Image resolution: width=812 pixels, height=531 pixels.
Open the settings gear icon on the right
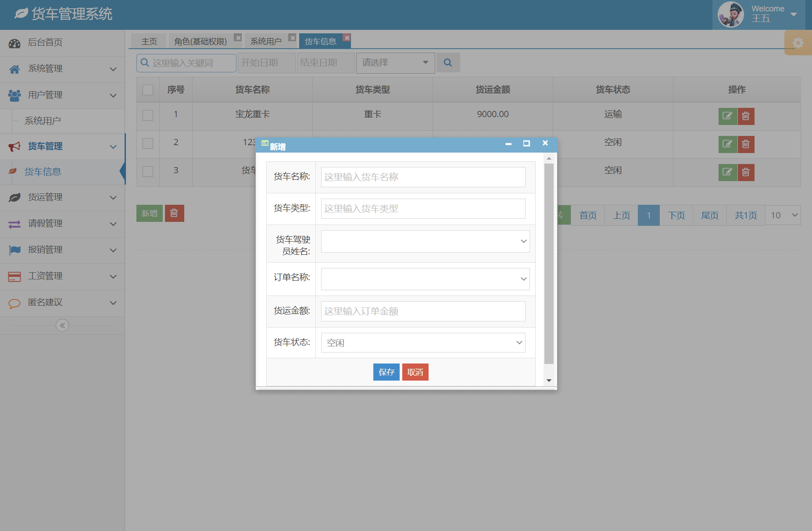(x=798, y=43)
